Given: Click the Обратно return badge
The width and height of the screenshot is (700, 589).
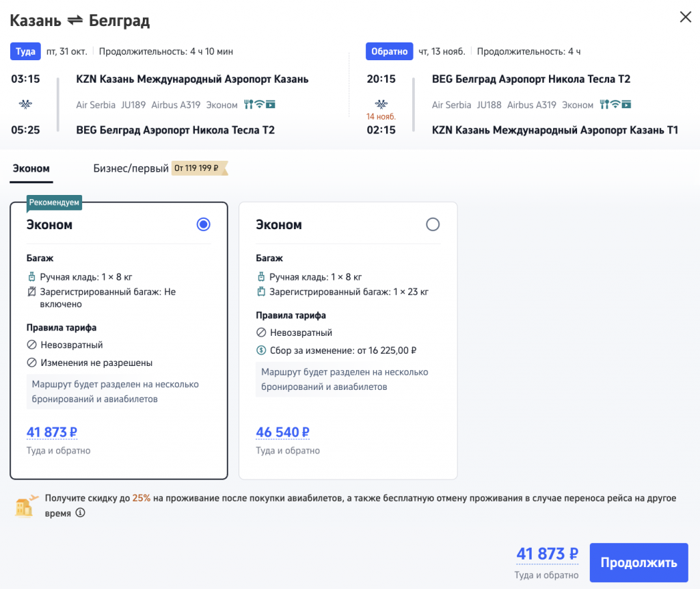Looking at the screenshot, I should click(389, 51).
